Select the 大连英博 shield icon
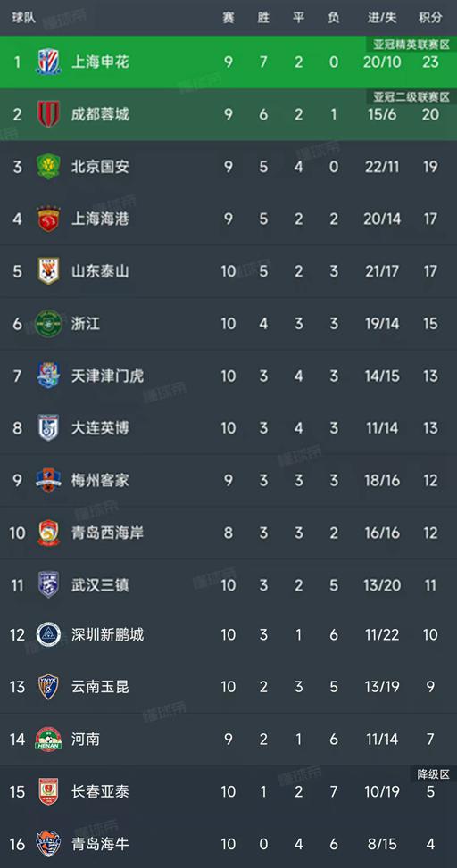This screenshot has height=868, width=457. point(48,428)
